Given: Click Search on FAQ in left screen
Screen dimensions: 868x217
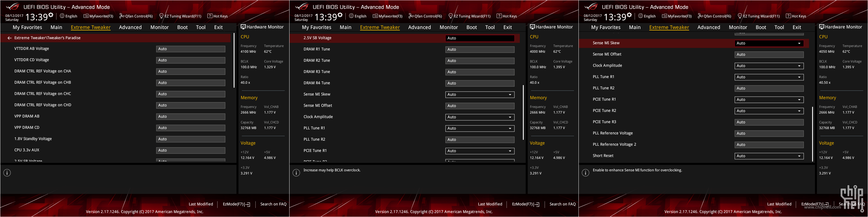Looking at the screenshot, I should coord(273,204).
